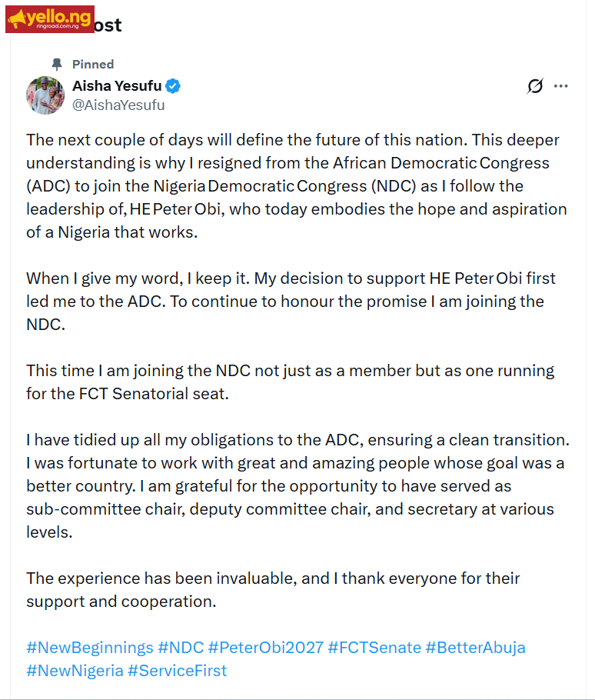Click the ringroad.com.ng watermark text
The image size is (595, 700).
point(58,26)
